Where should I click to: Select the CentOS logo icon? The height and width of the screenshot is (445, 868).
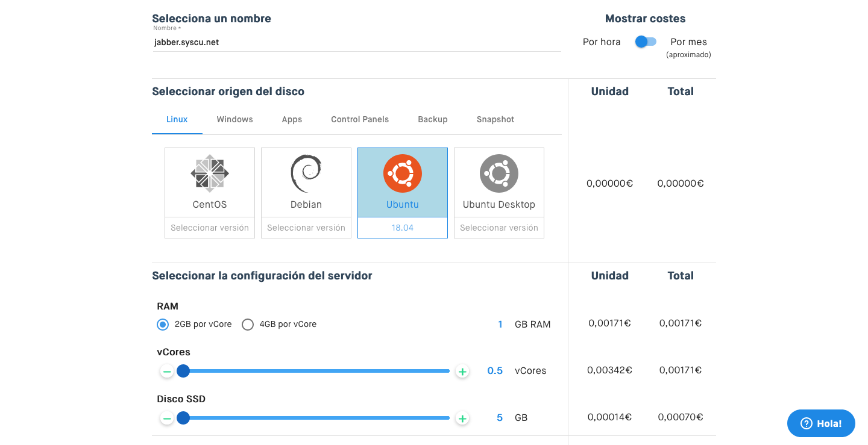click(x=210, y=173)
